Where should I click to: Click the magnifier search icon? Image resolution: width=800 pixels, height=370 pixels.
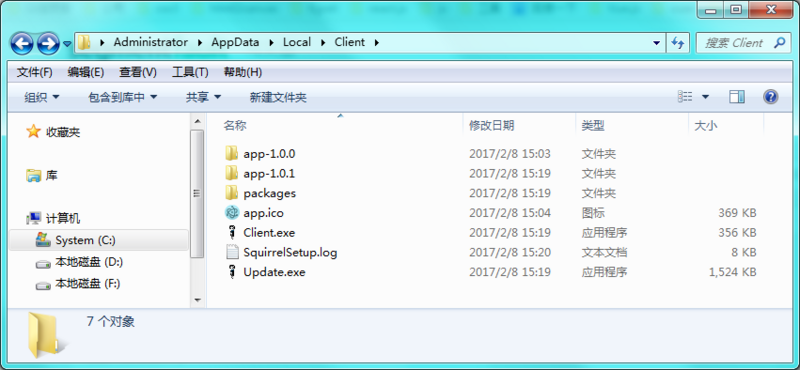click(780, 43)
